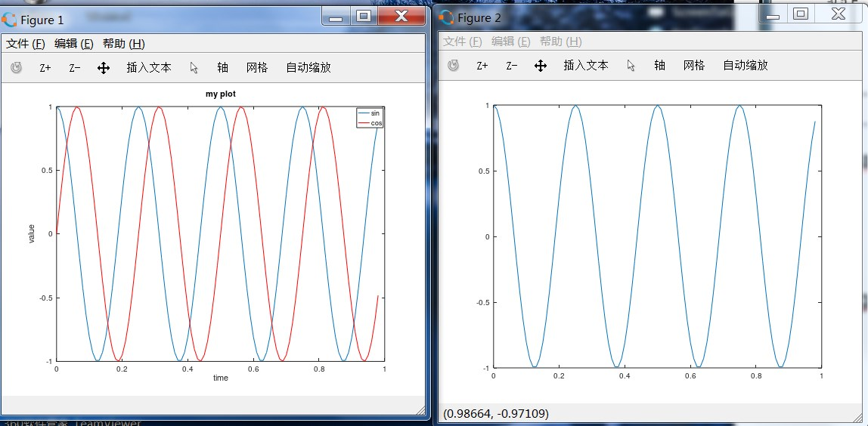Toggle 轴 axes in Figure 2 toolbar
Viewport: 868px width, 426px height.
(x=659, y=65)
